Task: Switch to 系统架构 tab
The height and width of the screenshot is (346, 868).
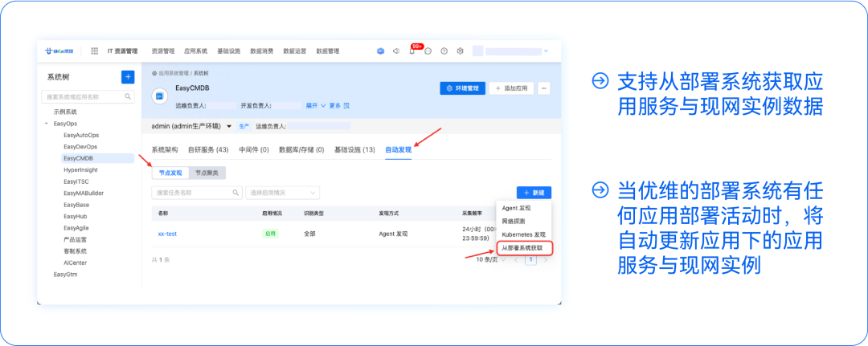Action: (x=165, y=150)
